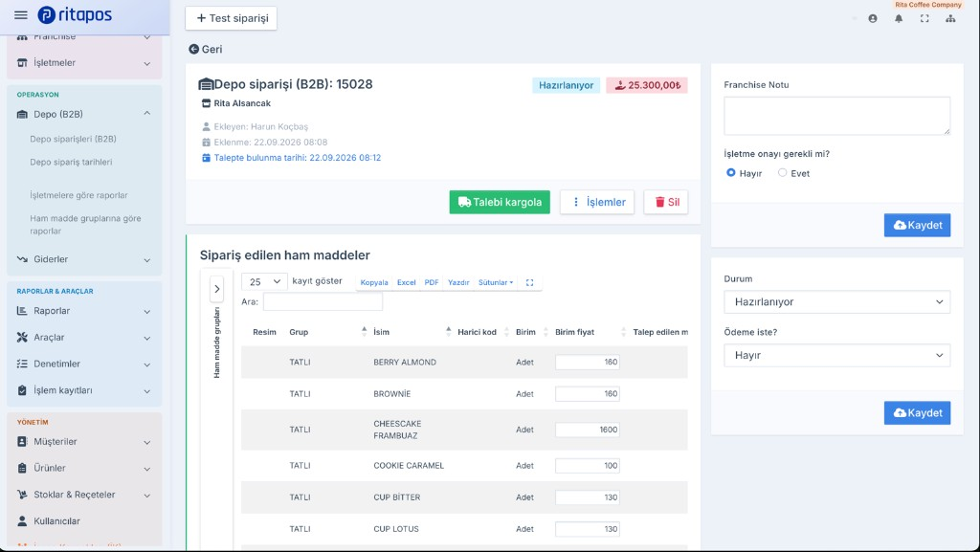Click the Müşteriler contact icon
The width and height of the screenshot is (980, 552).
click(22, 441)
